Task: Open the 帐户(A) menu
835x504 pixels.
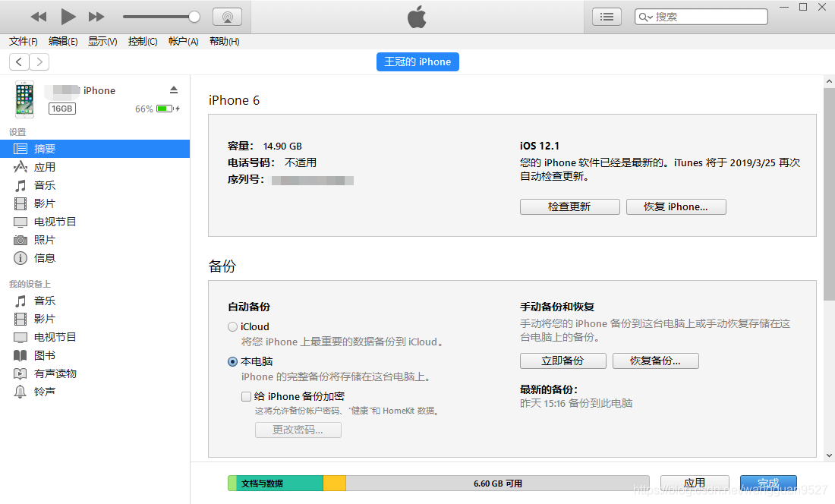Action: [183, 42]
